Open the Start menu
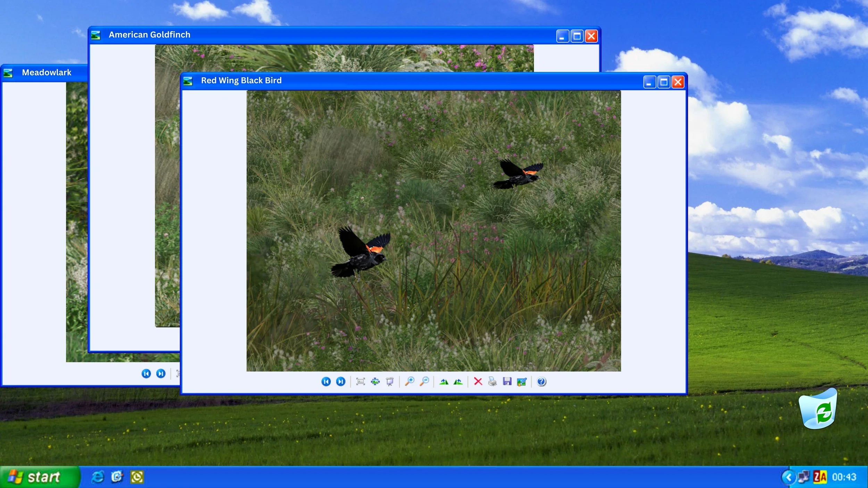Image resolution: width=868 pixels, height=488 pixels. 40,477
